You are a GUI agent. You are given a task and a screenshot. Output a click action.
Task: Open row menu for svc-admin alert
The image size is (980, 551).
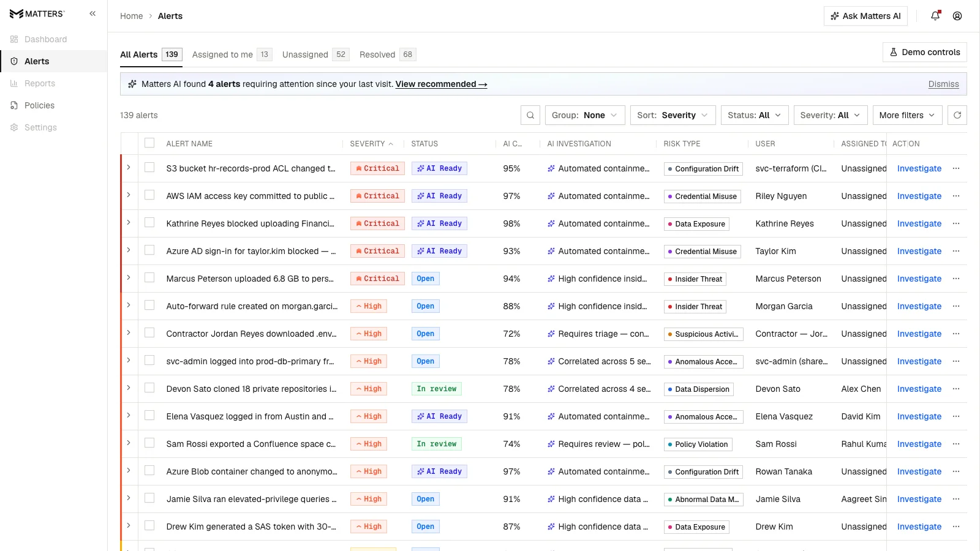[x=956, y=361]
